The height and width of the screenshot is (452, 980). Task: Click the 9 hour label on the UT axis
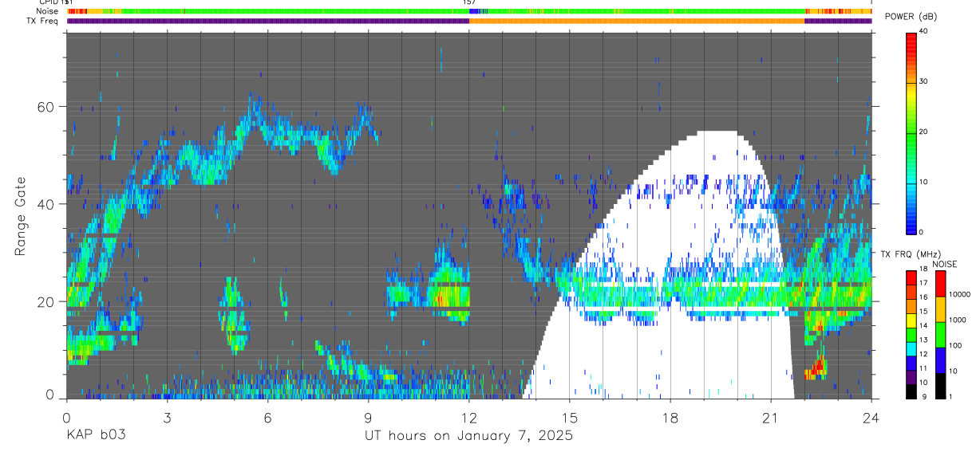pyautogui.click(x=368, y=417)
